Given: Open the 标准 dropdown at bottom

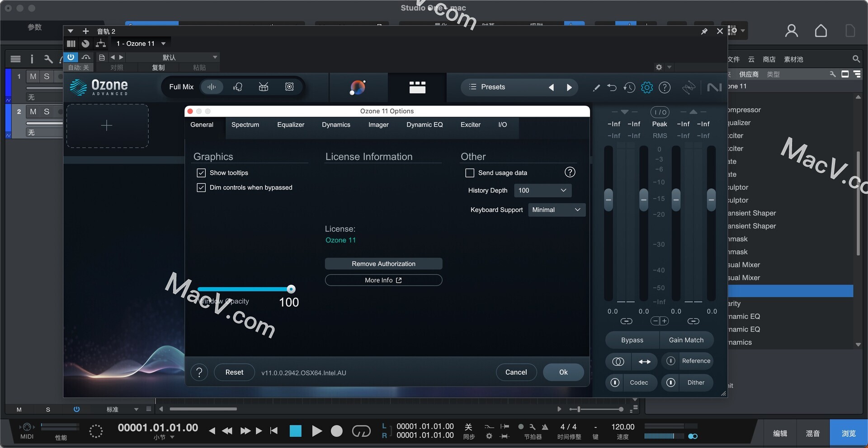Looking at the screenshot, I should click(122, 409).
